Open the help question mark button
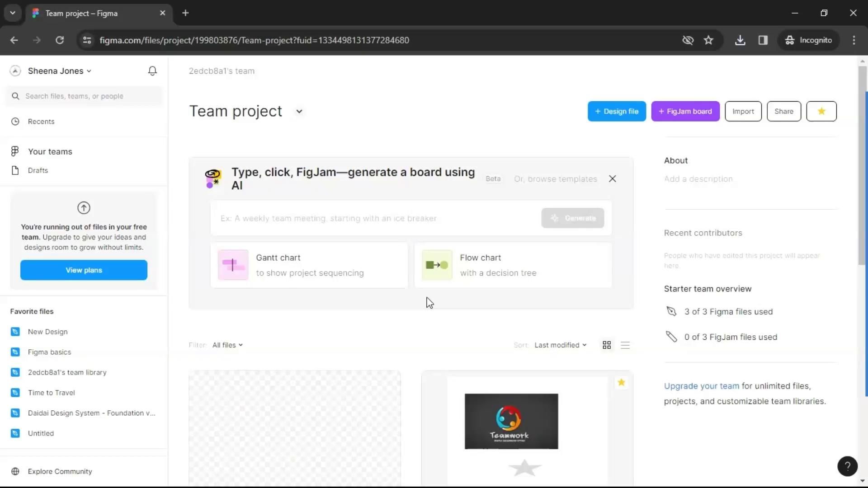This screenshot has height=488, width=868. [x=847, y=466]
